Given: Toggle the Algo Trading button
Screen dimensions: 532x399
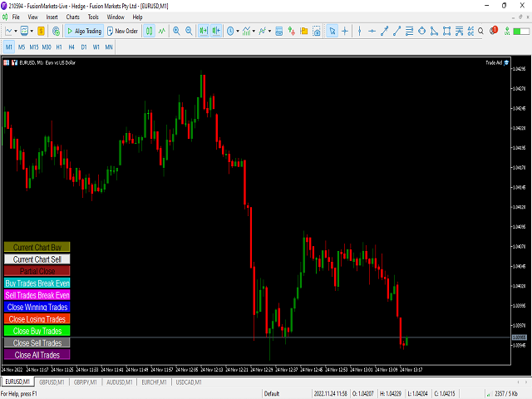Looking at the screenshot, I should tap(83, 31).
